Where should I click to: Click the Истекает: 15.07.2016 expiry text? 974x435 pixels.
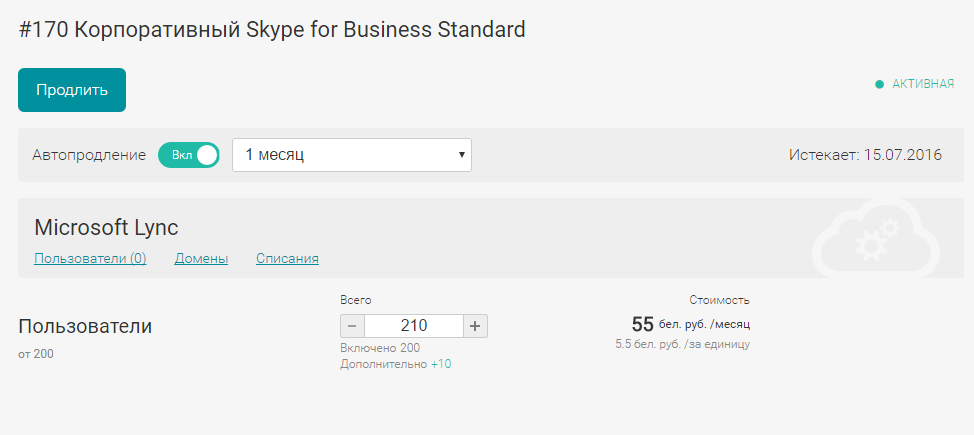point(865,155)
